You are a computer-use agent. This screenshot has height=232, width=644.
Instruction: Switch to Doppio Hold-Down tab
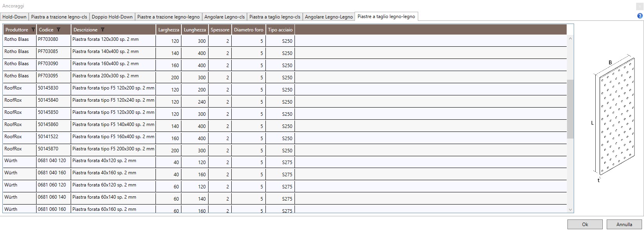(112, 17)
